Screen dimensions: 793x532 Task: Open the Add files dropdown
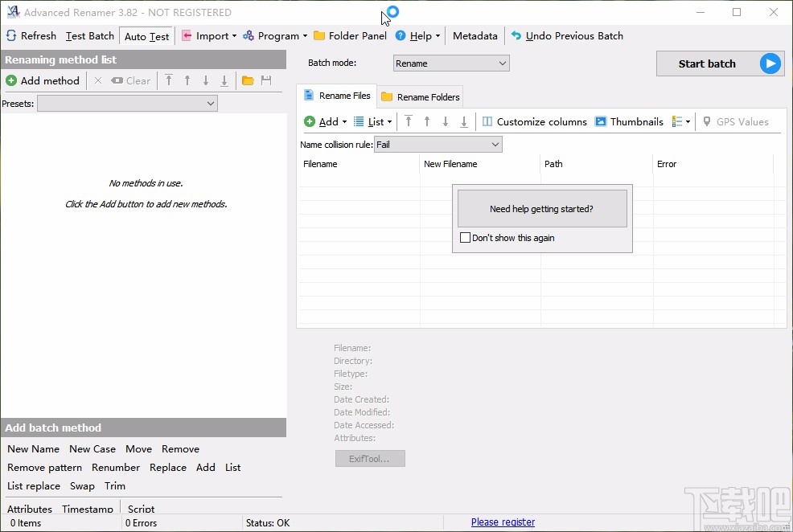click(325, 122)
